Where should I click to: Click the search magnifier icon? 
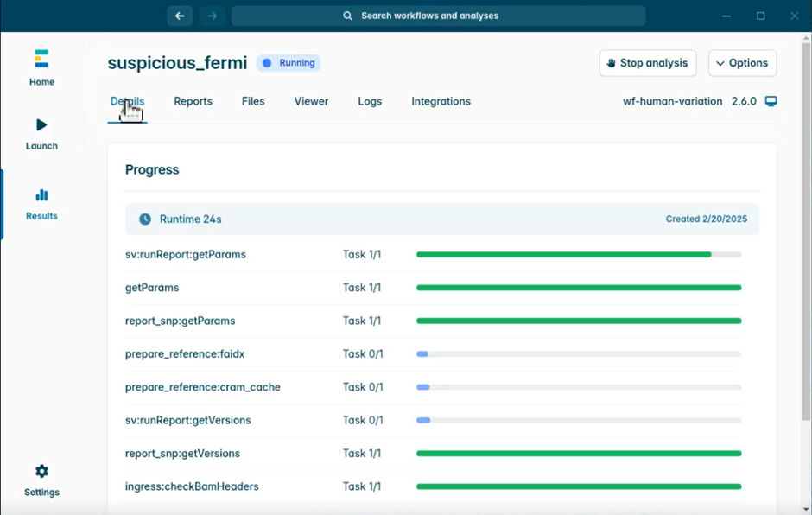pyautogui.click(x=347, y=16)
